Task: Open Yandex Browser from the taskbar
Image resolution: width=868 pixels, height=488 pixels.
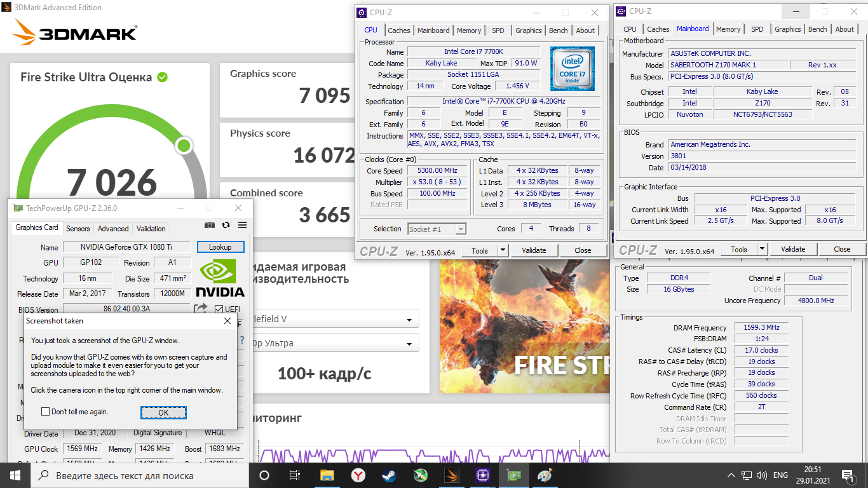Action: (x=358, y=475)
